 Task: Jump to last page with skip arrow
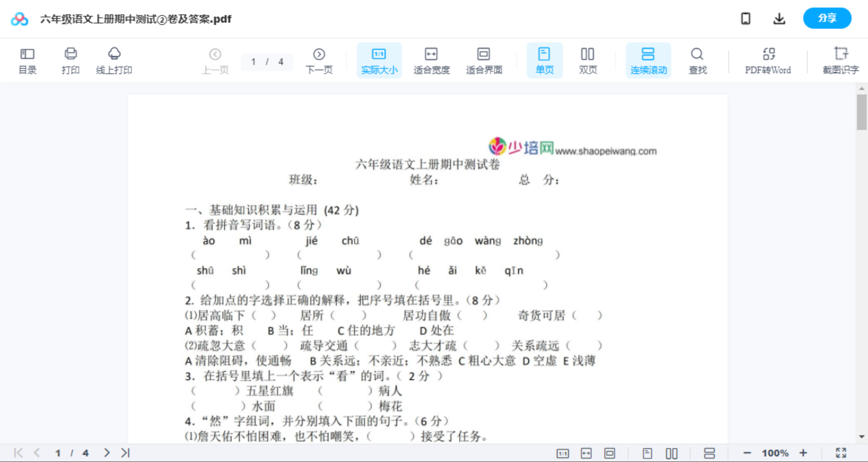coord(124,452)
